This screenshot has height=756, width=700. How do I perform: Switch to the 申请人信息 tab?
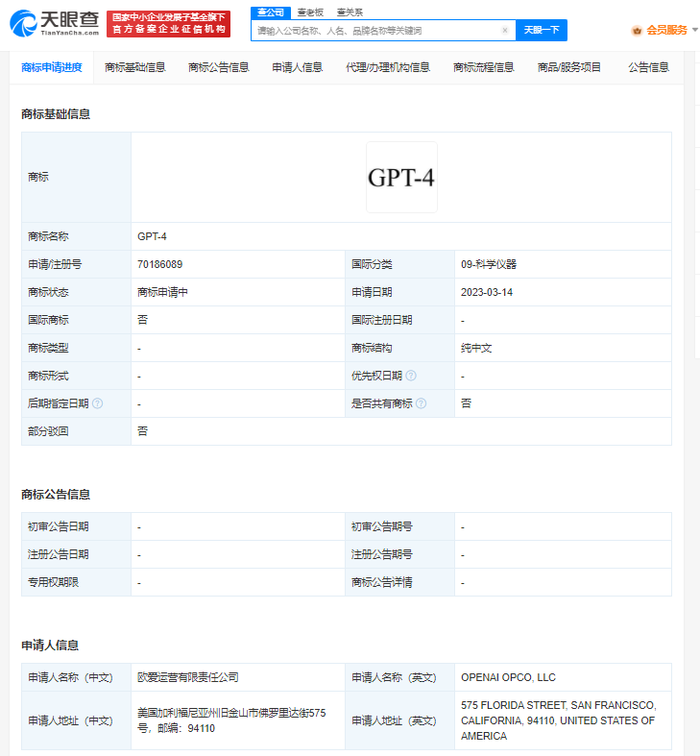tap(297, 67)
